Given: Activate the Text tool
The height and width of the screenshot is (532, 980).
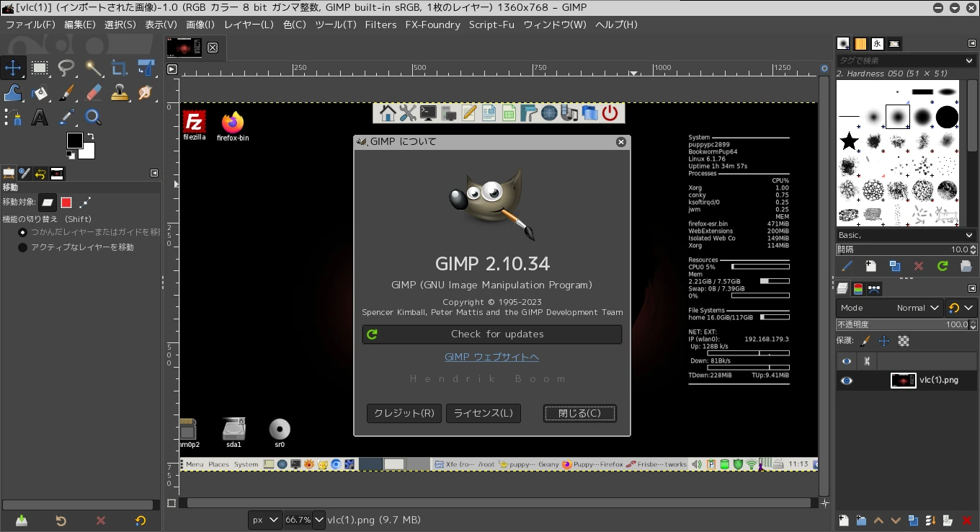Looking at the screenshot, I should click(x=40, y=117).
